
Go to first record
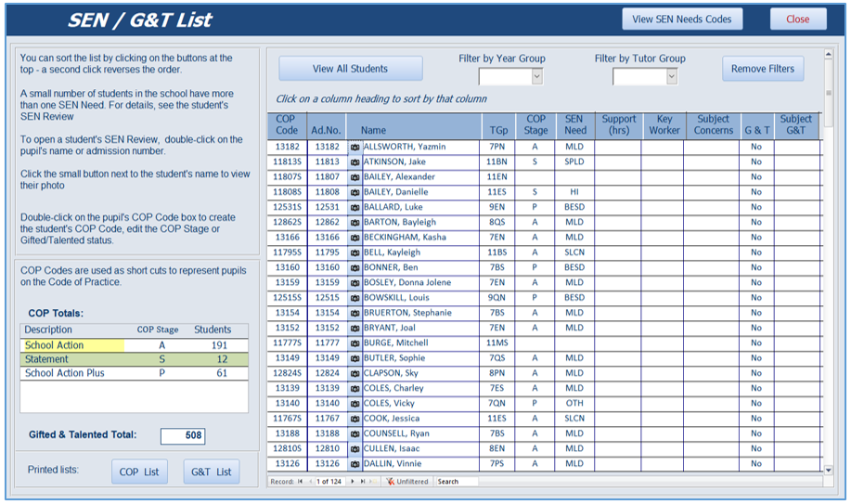coord(300,482)
